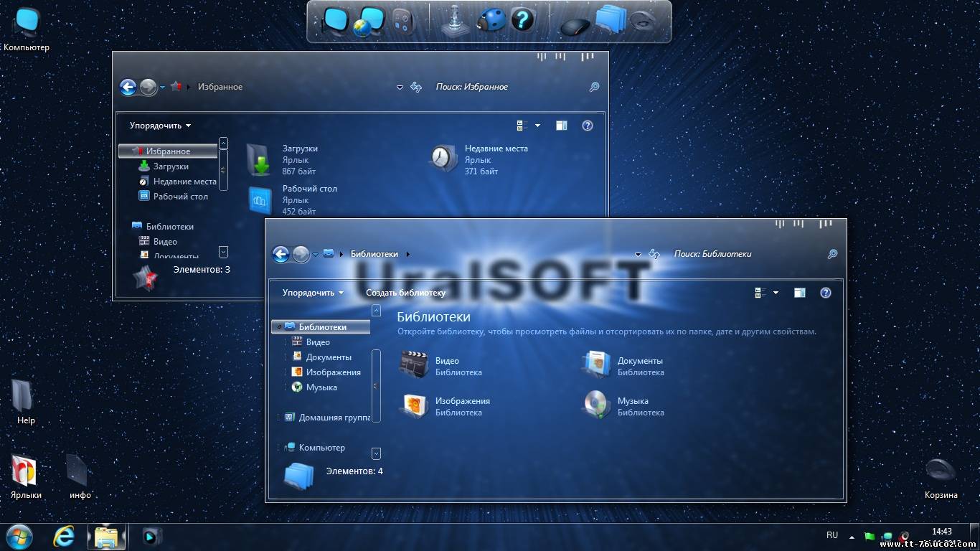This screenshot has width=980, height=551.
Task: Select Документы in the Библиотеки navigation tree
Action: click(329, 357)
